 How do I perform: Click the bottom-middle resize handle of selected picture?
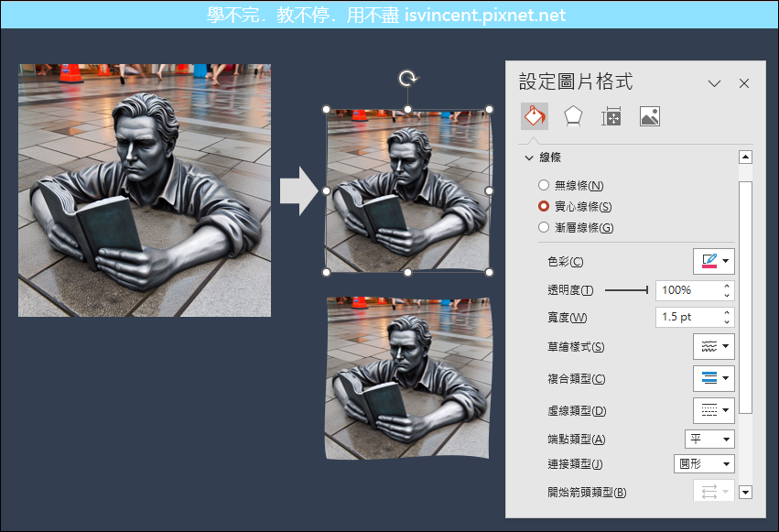point(408,272)
